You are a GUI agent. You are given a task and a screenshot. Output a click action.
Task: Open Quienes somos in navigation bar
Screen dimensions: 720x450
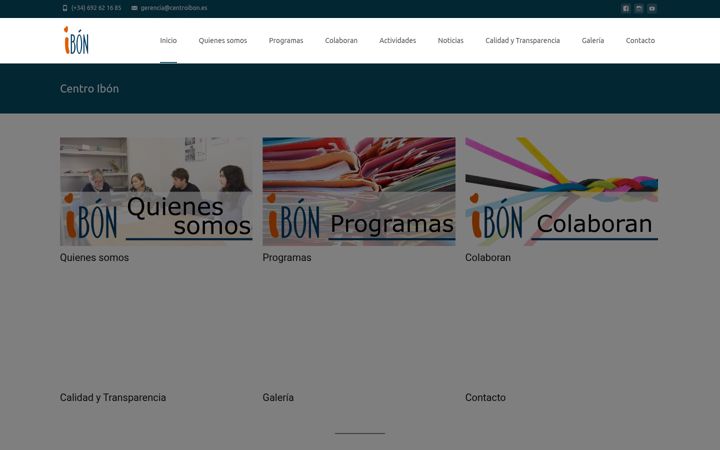click(223, 40)
